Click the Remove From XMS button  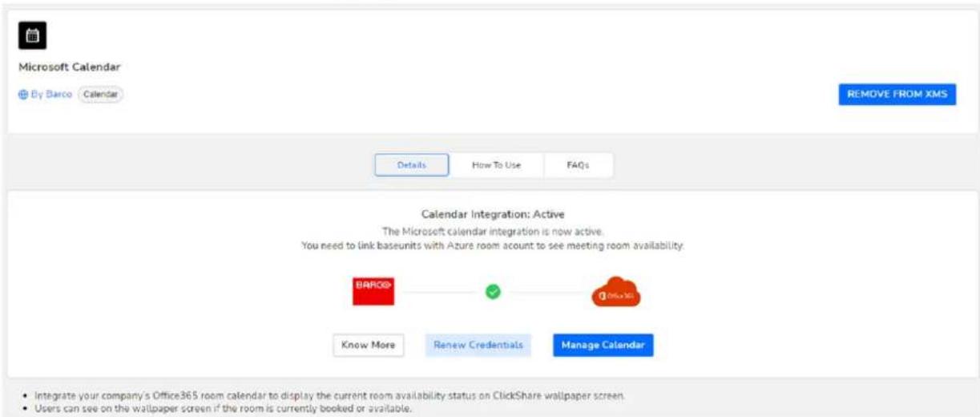pos(897,95)
